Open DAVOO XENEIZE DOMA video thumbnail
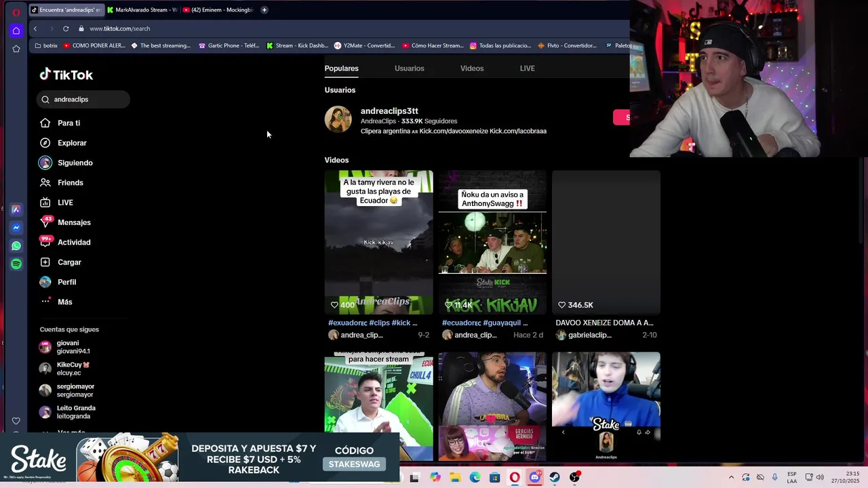Viewport: 868px width, 488px height. [x=606, y=243]
